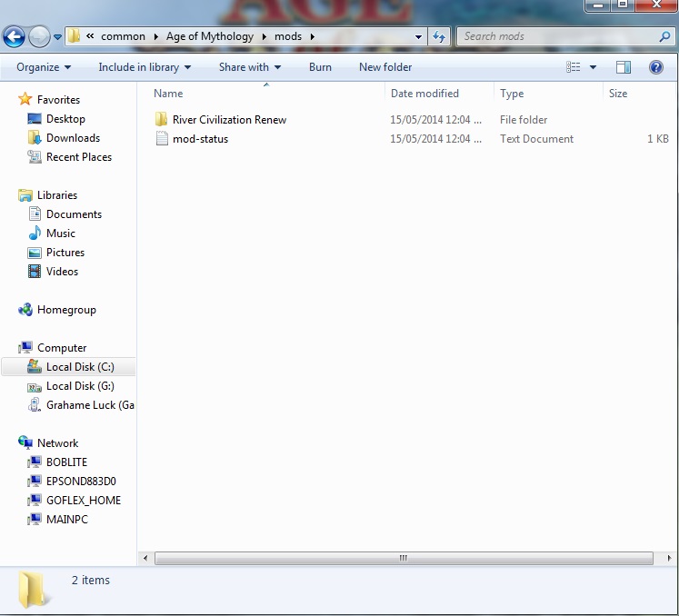
Task: Open EPSOND883D0 network device
Action: tap(81, 482)
